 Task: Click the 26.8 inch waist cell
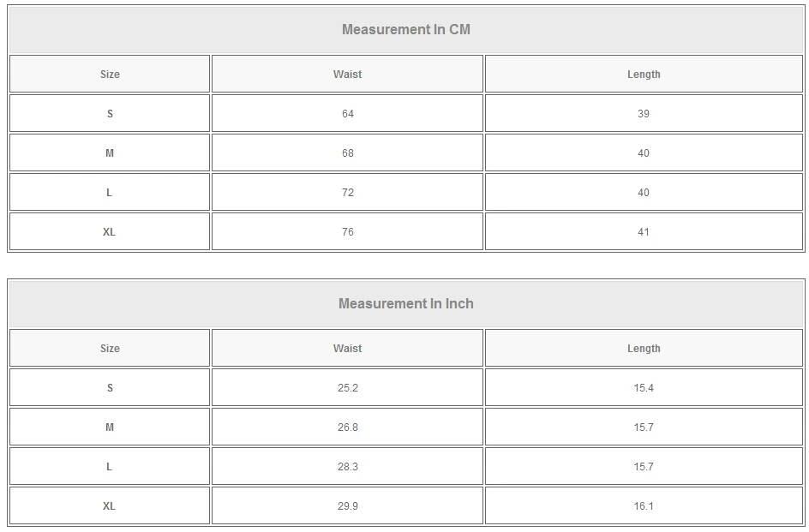tap(347, 427)
